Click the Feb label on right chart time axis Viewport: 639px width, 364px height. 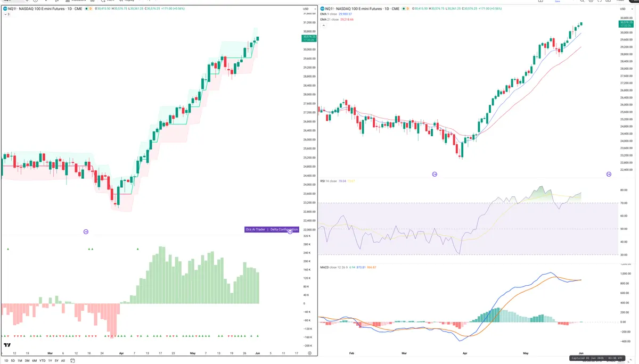[x=351, y=353]
